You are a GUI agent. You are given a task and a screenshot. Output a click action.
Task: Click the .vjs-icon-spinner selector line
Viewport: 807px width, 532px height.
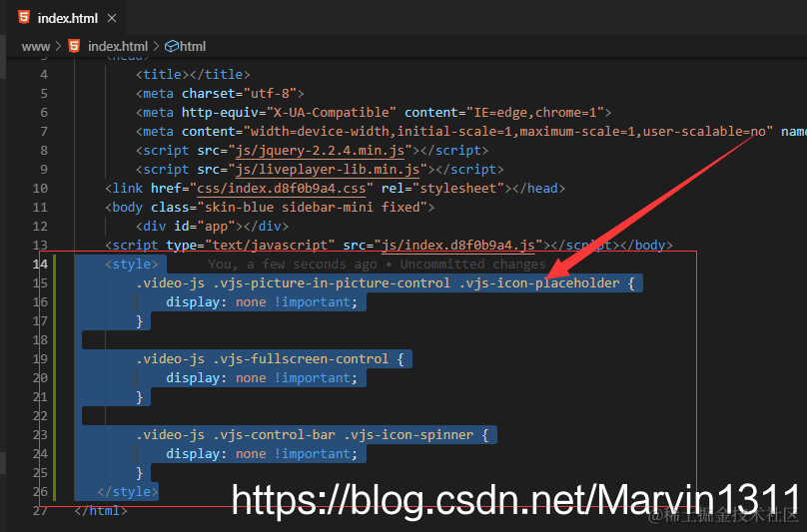[313, 435]
